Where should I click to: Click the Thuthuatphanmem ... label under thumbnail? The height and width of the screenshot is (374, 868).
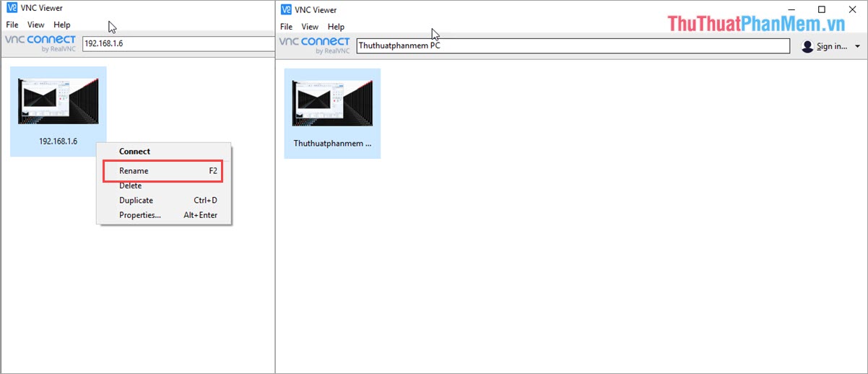point(332,144)
